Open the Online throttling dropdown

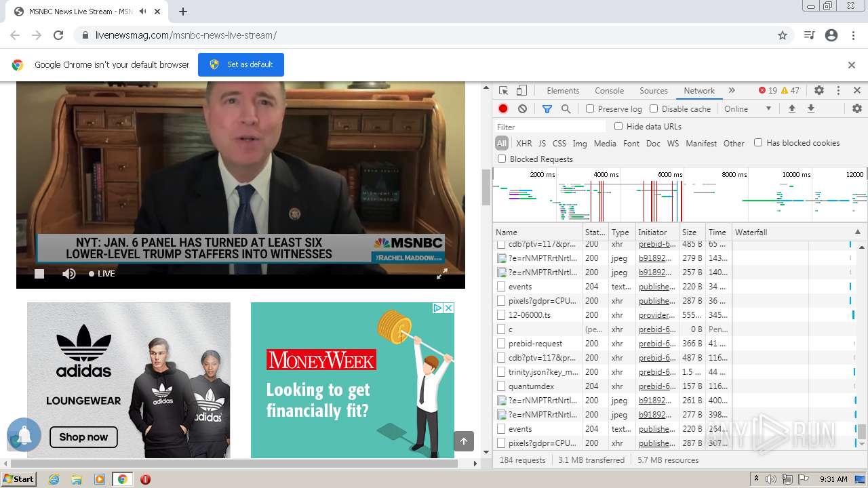click(x=747, y=108)
